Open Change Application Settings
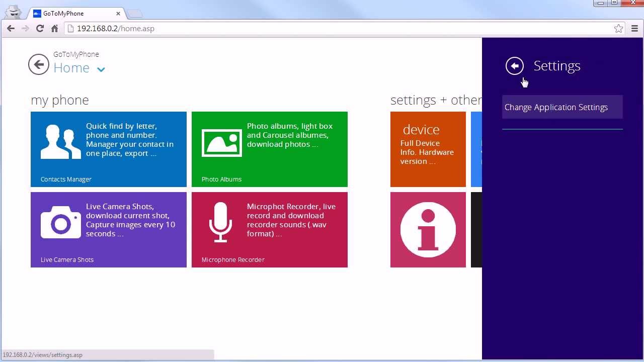644x362 pixels. 562,107
